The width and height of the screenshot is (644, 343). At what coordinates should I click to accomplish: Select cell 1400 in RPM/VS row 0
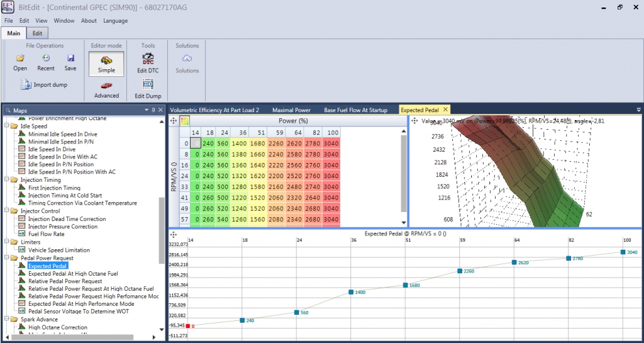click(238, 143)
